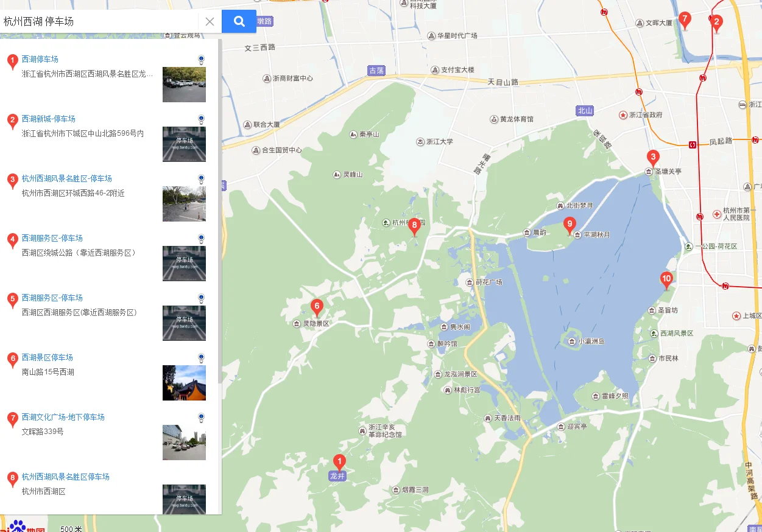Image resolution: width=762 pixels, height=532 pixels.
Task: Click map marker 7 near 文晖大厦
Action: (x=685, y=19)
